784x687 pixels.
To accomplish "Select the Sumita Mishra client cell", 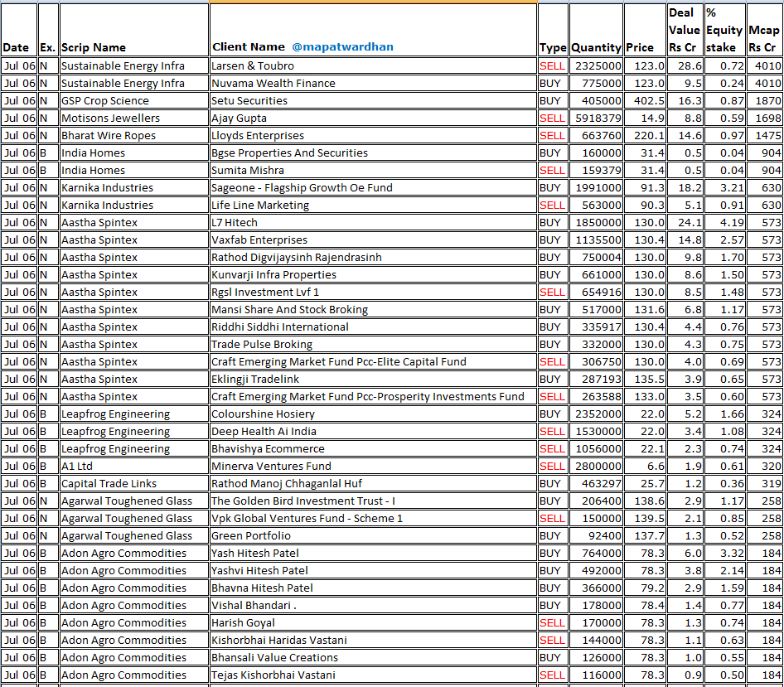I will (374, 171).
